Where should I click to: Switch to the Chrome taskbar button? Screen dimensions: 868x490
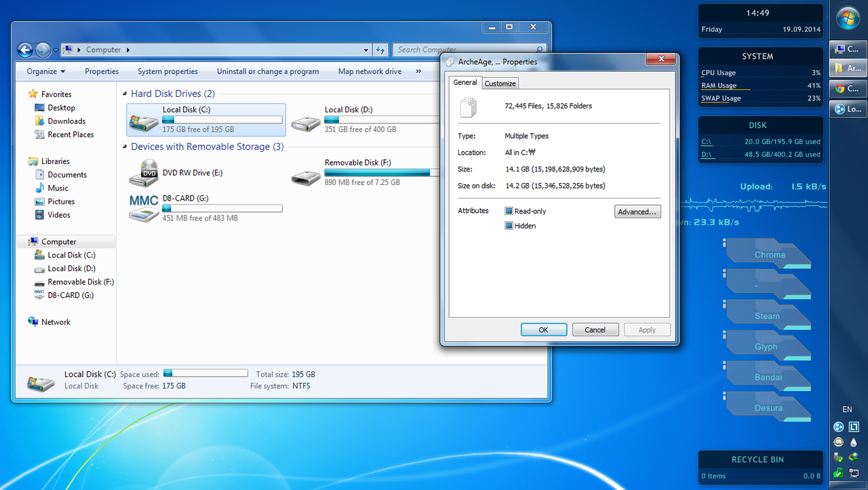[x=848, y=88]
